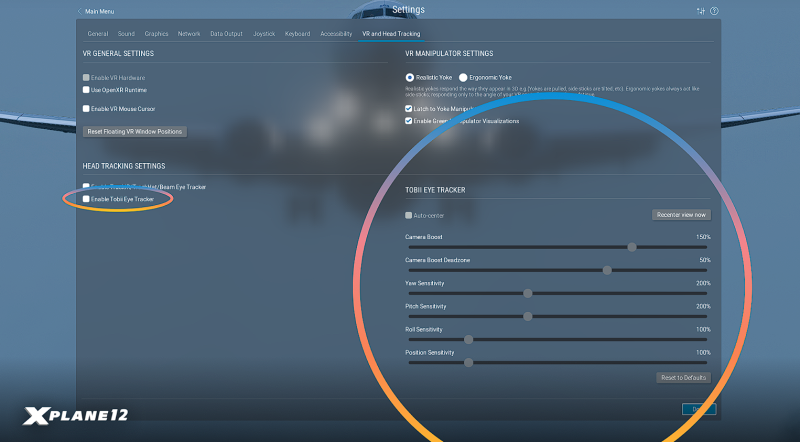The height and width of the screenshot is (442, 800).
Task: Click Reset Floating VR Window Positions
Action: (135, 131)
